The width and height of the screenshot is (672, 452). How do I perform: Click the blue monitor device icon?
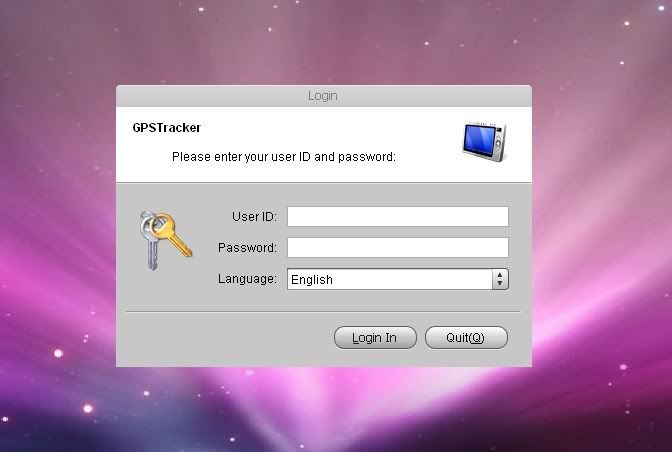484,142
